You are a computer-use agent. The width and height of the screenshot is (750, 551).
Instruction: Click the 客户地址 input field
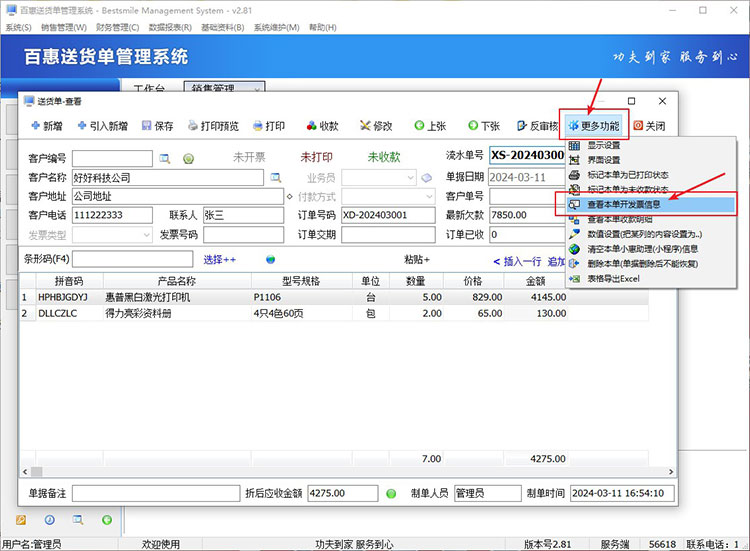click(178, 196)
